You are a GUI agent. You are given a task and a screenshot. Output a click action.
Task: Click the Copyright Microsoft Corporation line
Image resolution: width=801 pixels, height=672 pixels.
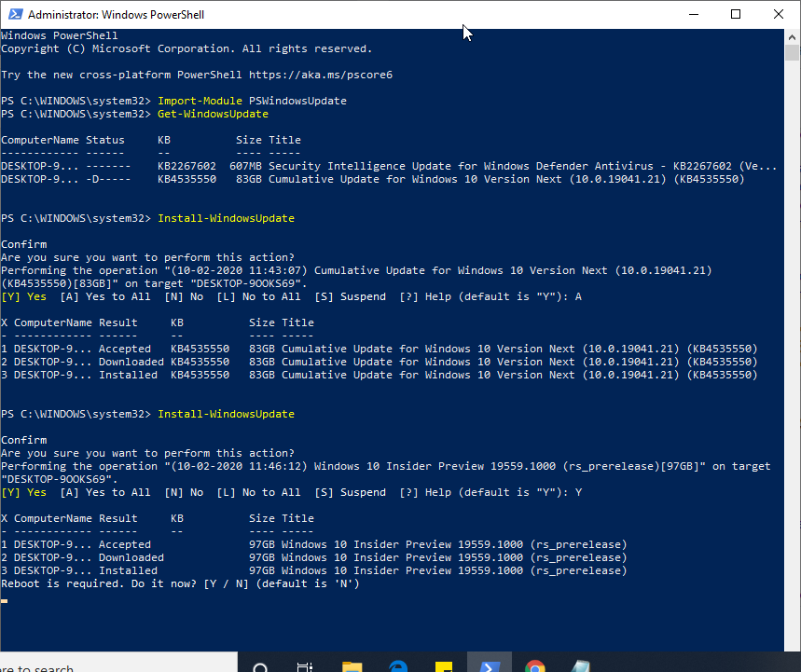(186, 48)
